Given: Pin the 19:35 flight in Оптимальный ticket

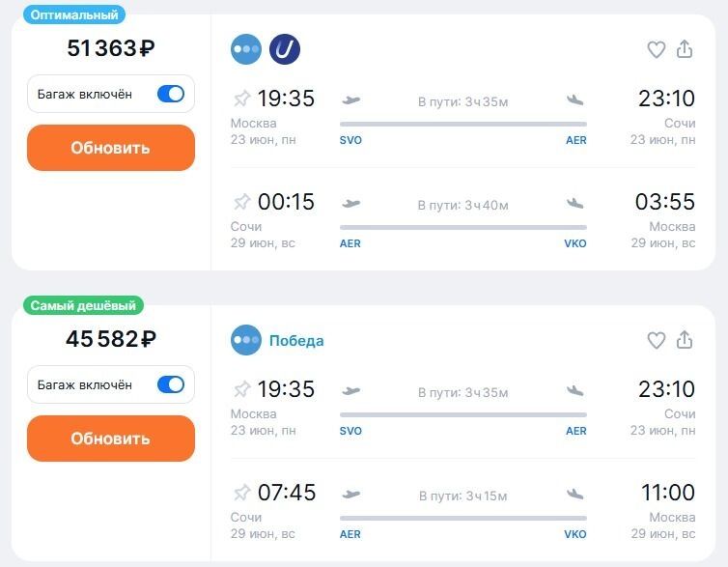Looking at the screenshot, I should click(241, 99).
